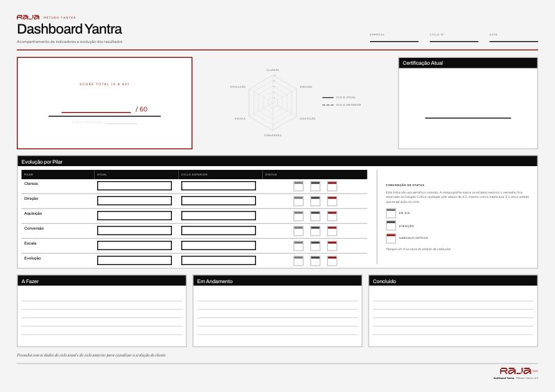Click the Ciclo Anterior field for Conversão

[219, 230]
